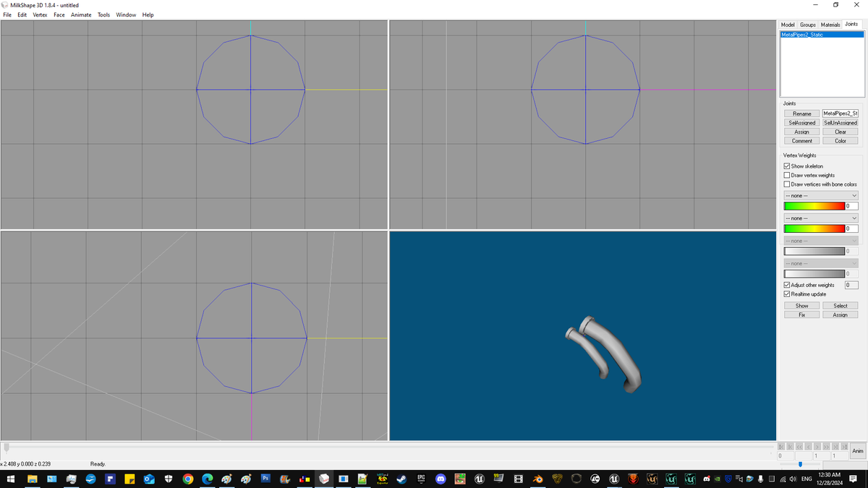Click the x y z coordinates readout
The height and width of the screenshot is (488, 868).
26,463
